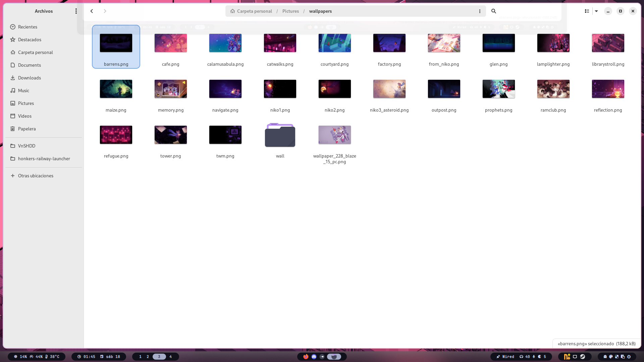644x362 pixels.
Task: Open the search icon in Archivos
Action: tap(493, 11)
